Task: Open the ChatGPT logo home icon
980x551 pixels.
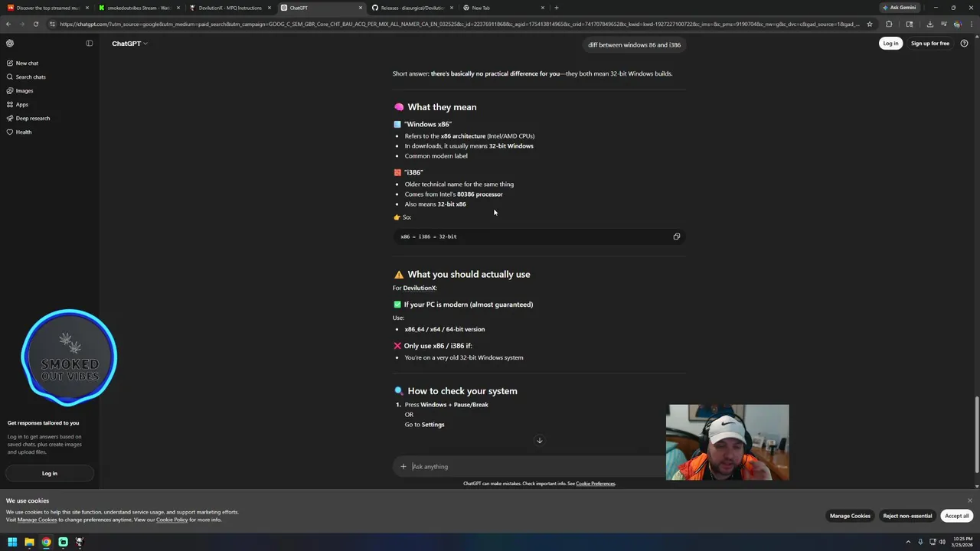Action: [10, 44]
